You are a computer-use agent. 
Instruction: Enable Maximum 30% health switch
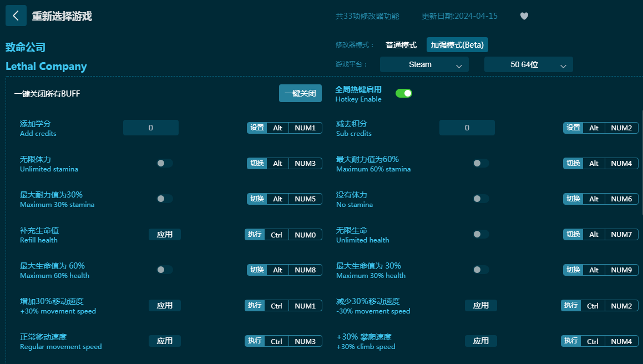point(481,270)
